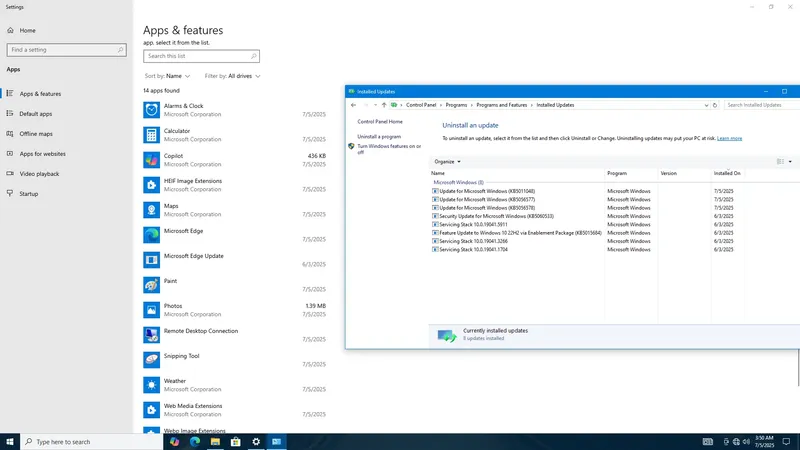This screenshot has width=800, height=450.
Task: Select the Photos app icon
Action: [152, 310]
